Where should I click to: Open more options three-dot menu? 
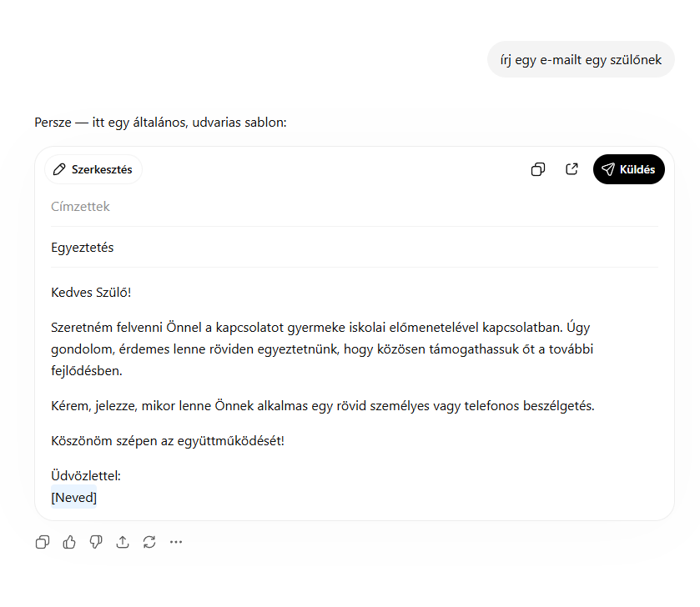pos(176,542)
